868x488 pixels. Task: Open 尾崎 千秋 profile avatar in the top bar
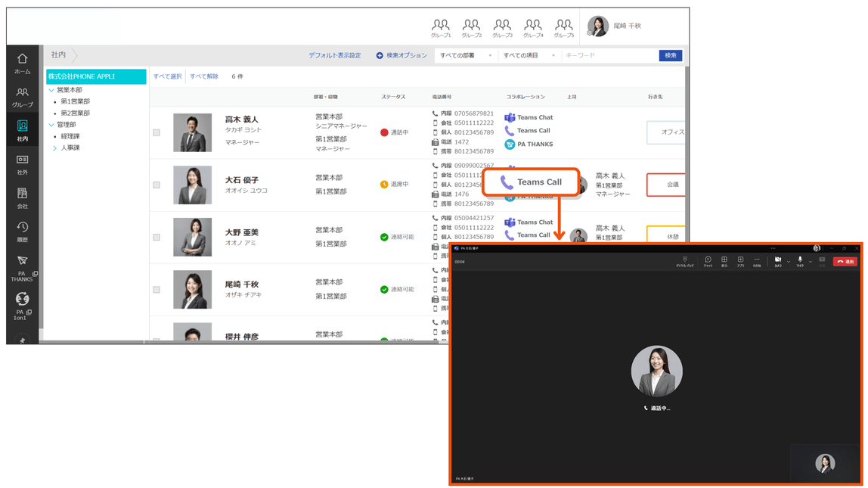[598, 26]
